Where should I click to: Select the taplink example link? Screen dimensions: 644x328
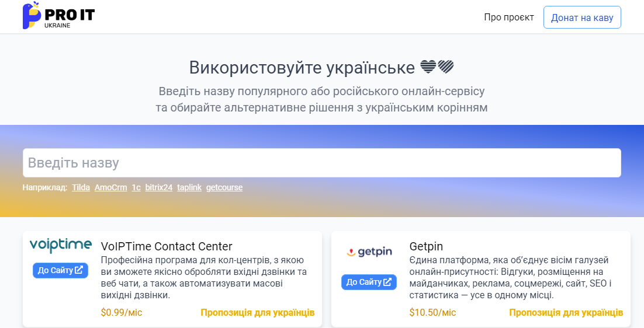(189, 187)
